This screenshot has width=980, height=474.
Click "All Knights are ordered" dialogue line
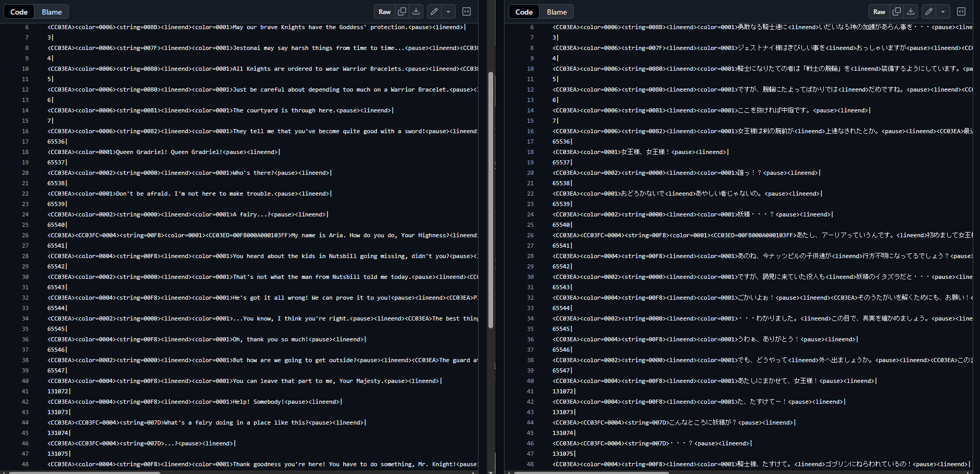pyautogui.click(x=262, y=69)
